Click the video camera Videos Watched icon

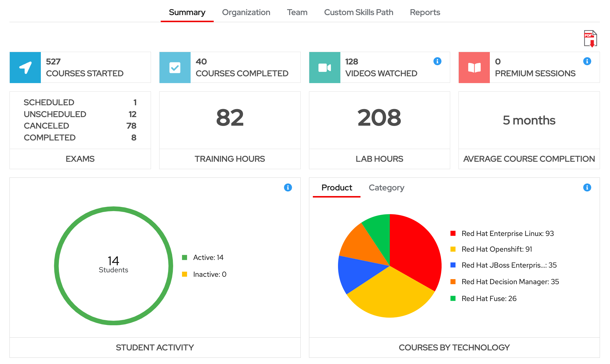324,67
